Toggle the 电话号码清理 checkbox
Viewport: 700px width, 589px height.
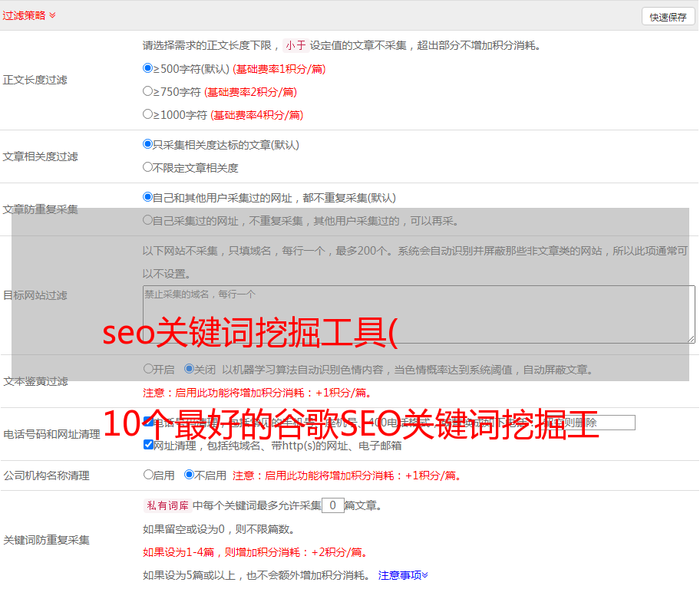(148, 422)
